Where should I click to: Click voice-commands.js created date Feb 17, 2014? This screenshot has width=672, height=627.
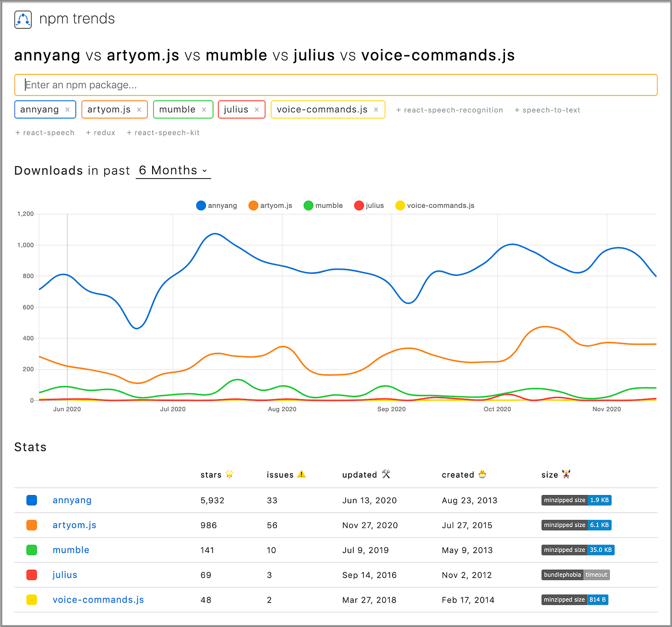click(x=468, y=600)
